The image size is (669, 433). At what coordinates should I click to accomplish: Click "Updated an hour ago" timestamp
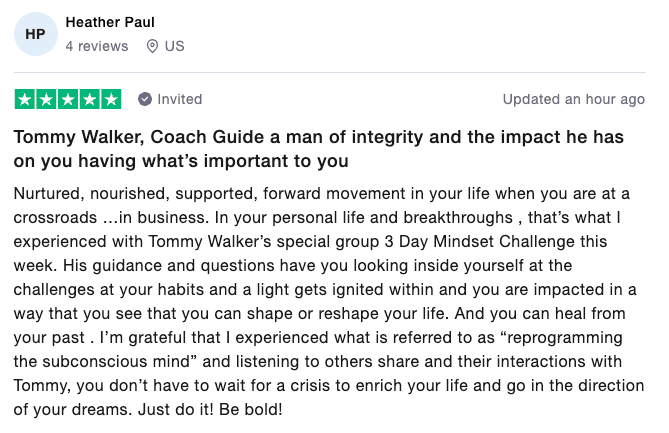tap(574, 99)
